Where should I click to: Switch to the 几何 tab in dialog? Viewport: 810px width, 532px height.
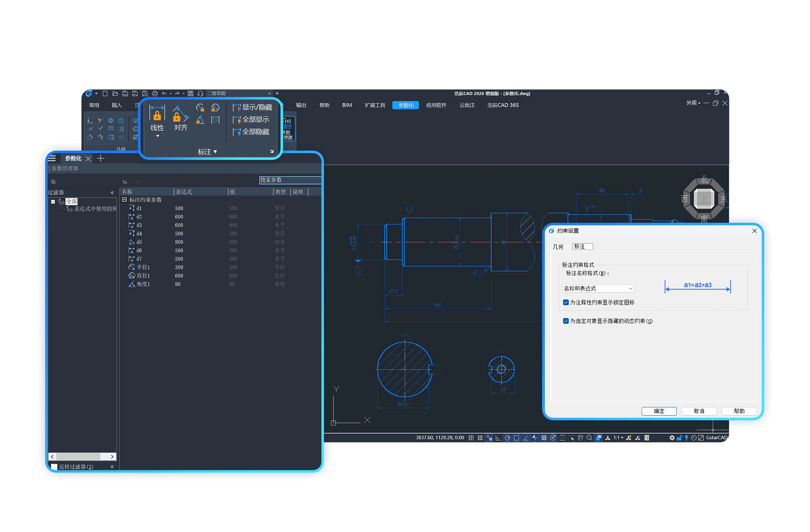click(x=558, y=247)
